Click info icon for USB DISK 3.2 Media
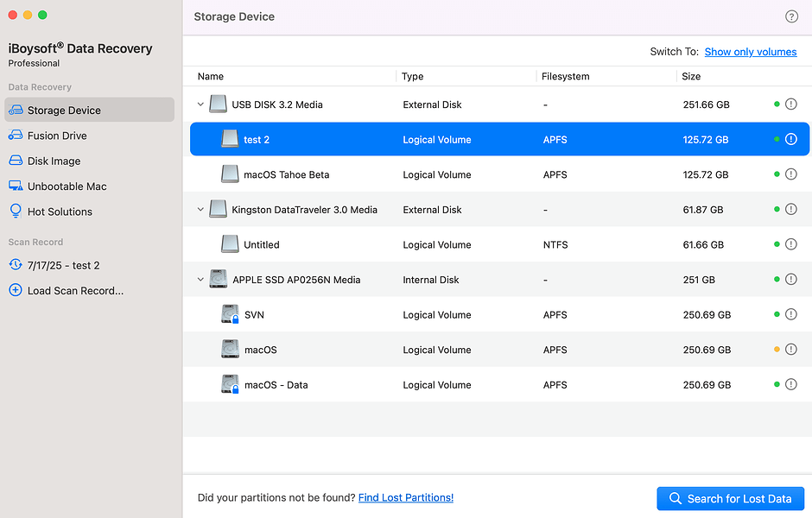Image resolution: width=812 pixels, height=518 pixels. pos(790,104)
